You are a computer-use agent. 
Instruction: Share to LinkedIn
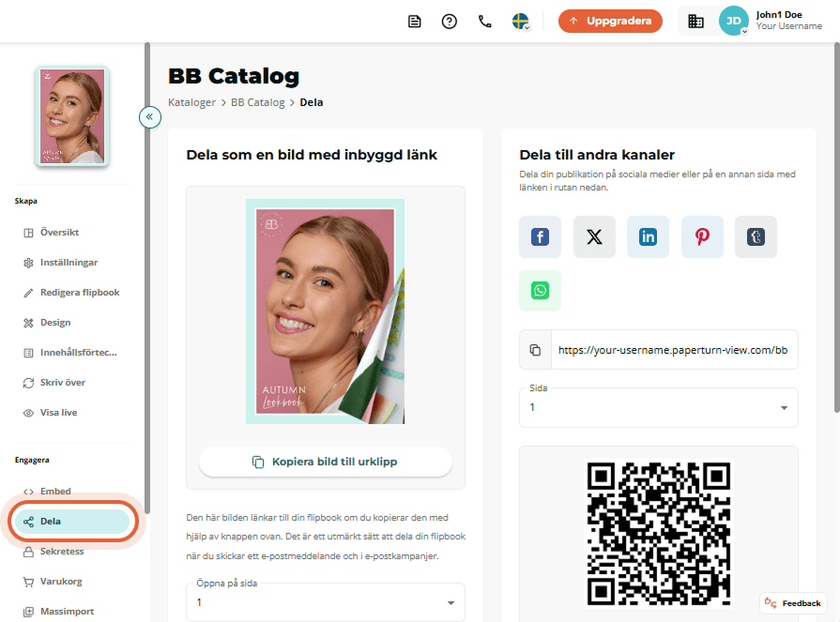[648, 236]
